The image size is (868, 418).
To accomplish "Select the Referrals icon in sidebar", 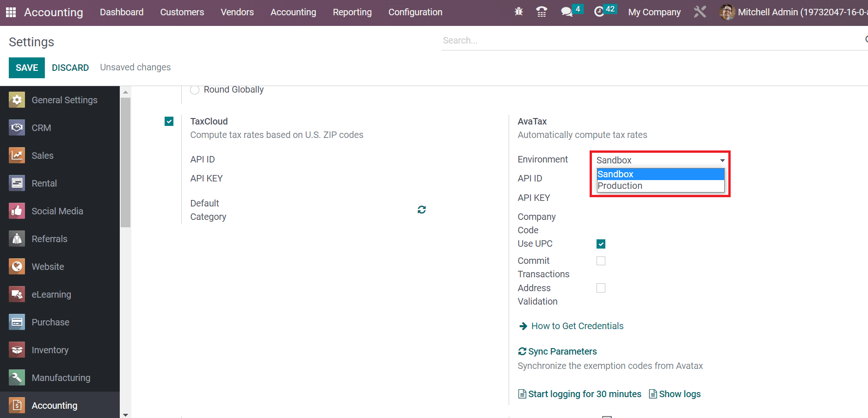I will pyautogui.click(x=17, y=239).
